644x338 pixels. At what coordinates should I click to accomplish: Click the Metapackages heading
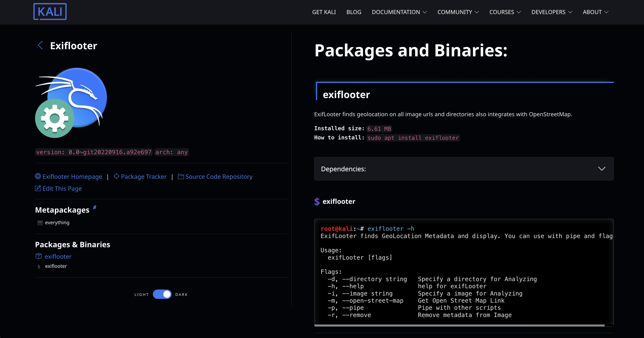coord(62,210)
